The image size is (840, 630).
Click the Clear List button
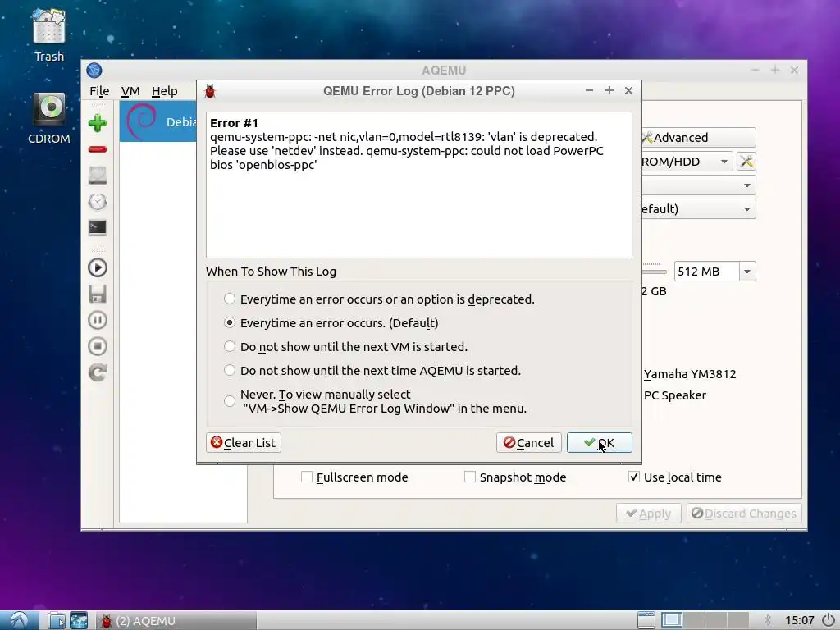point(244,442)
